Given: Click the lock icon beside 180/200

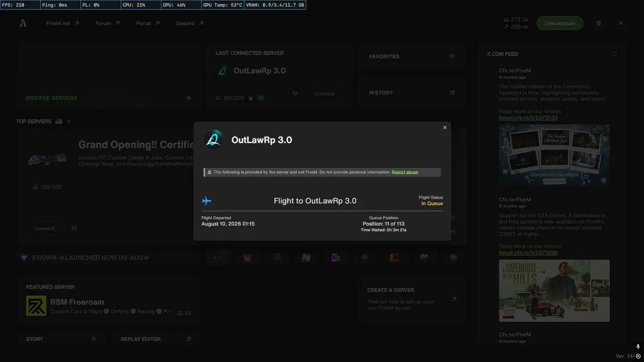Looking at the screenshot, I should (x=251, y=98).
